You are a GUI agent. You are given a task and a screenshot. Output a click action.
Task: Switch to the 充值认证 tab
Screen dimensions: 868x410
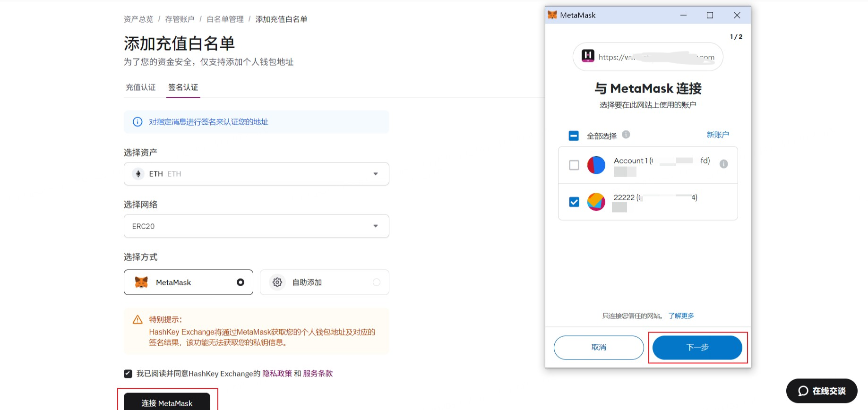[141, 87]
